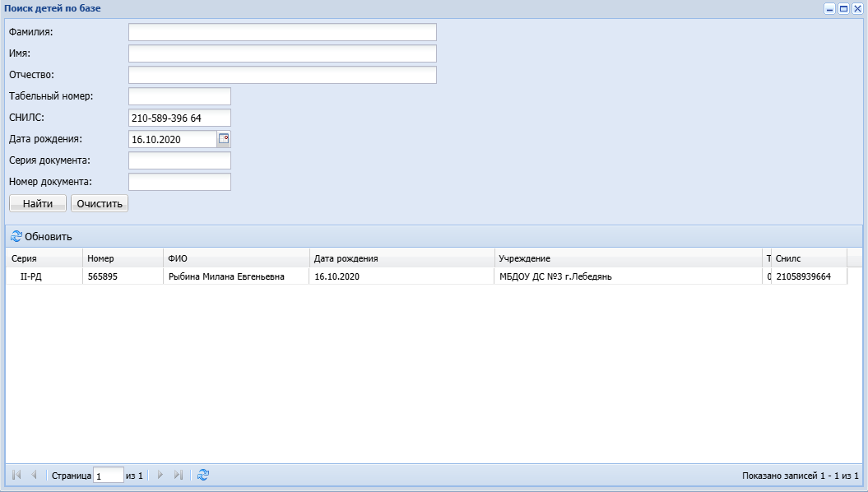Image resolution: width=868 pixels, height=492 pixels.
Task: Click the СНИЛС field with 210-589-396 64
Action: tap(179, 118)
